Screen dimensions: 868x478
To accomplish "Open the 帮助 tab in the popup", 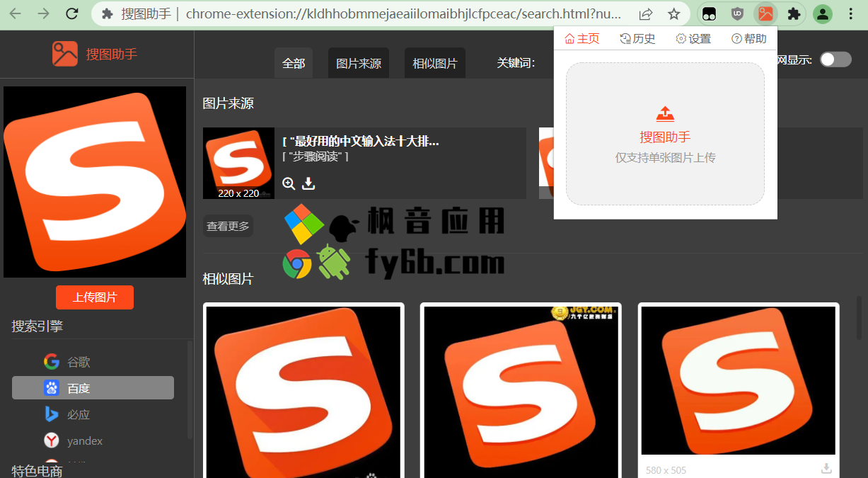I will tap(749, 39).
